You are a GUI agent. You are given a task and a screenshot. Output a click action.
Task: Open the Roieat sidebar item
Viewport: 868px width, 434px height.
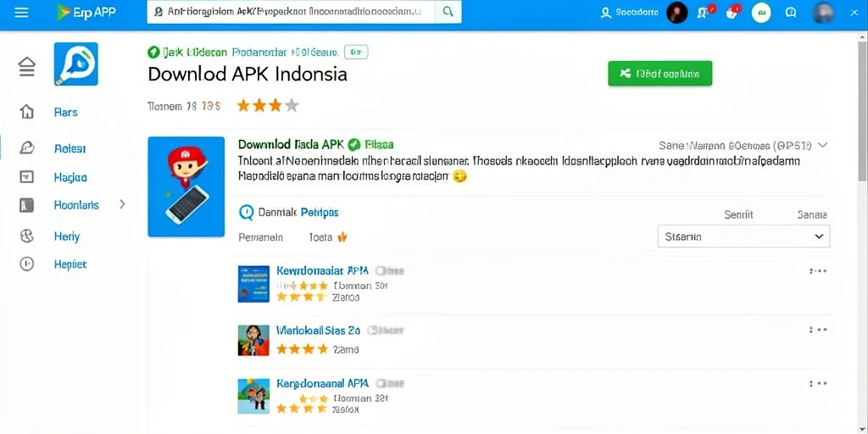tap(70, 148)
